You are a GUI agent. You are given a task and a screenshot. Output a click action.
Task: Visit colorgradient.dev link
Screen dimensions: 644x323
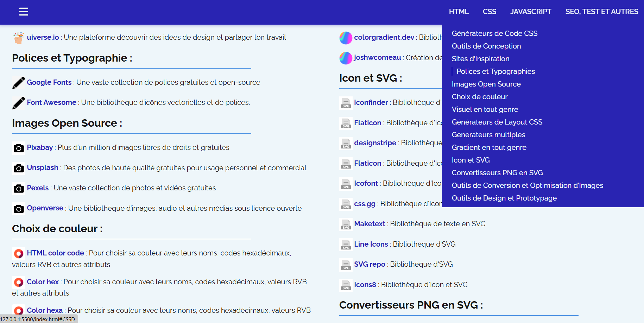pyautogui.click(x=384, y=37)
